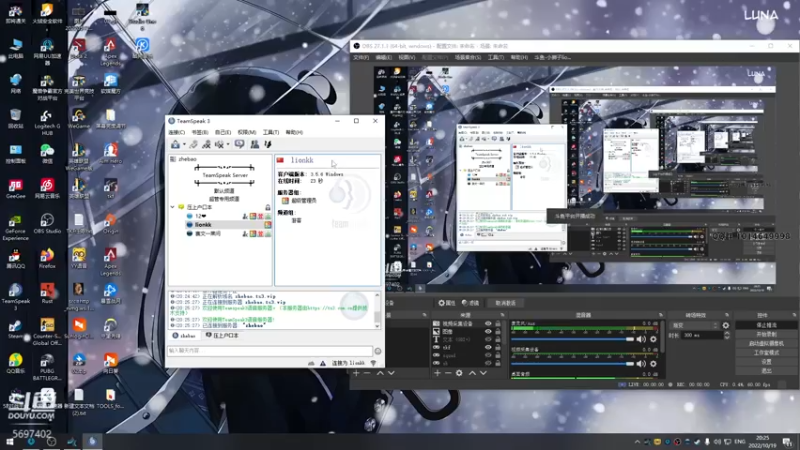800x450 pixels.
Task: Open TeamSpeak 连接(C) menu
Action: pyautogui.click(x=177, y=133)
